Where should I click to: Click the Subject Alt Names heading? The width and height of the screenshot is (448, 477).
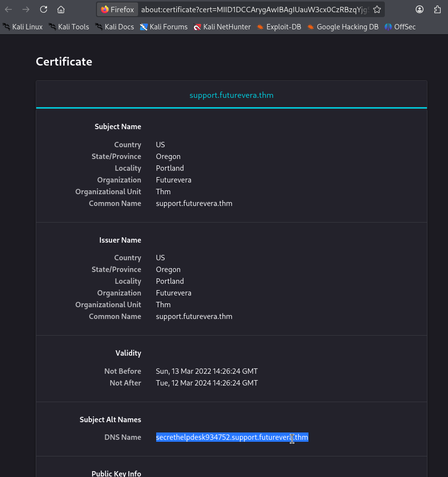tap(110, 419)
